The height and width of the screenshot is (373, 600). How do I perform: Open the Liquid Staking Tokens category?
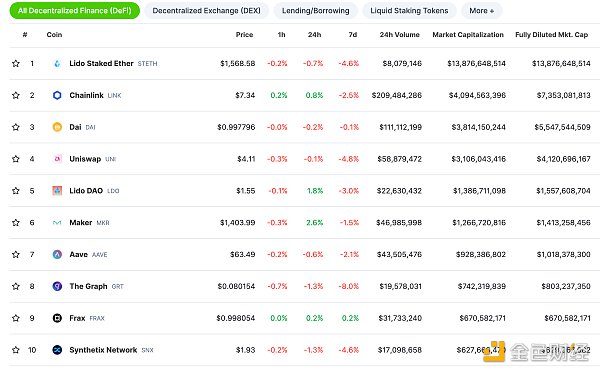[x=409, y=11]
